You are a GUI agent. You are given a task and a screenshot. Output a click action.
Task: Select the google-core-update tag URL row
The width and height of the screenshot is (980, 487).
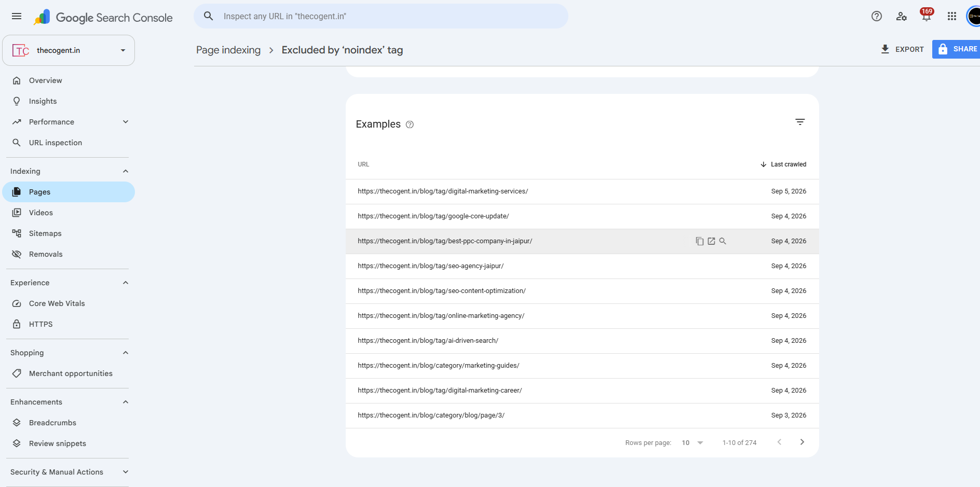coord(582,216)
